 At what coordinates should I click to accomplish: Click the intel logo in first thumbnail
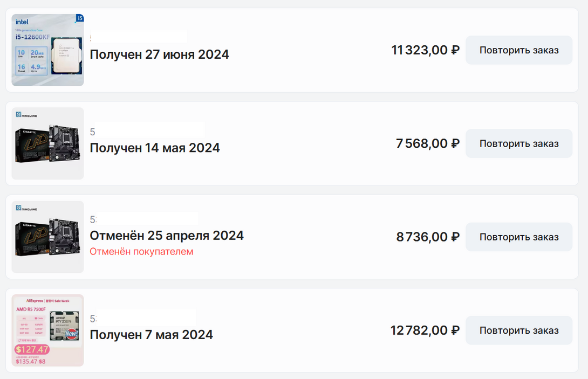click(22, 22)
